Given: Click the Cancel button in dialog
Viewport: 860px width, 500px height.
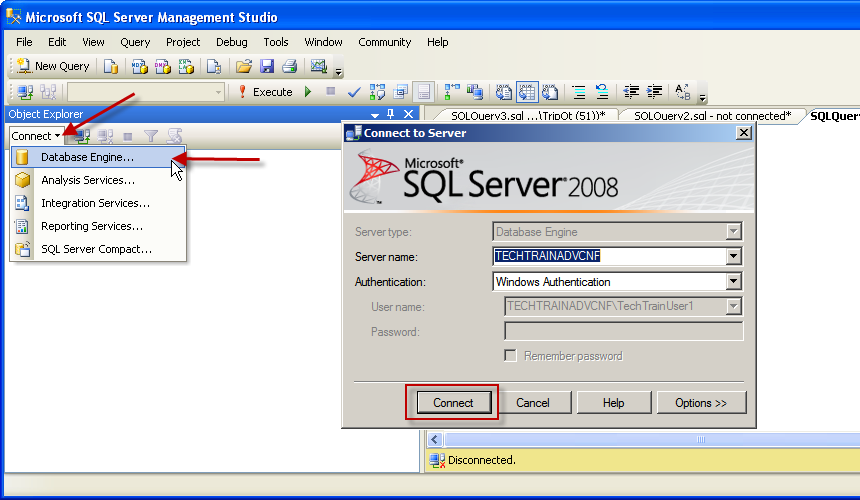Looking at the screenshot, I should [533, 403].
